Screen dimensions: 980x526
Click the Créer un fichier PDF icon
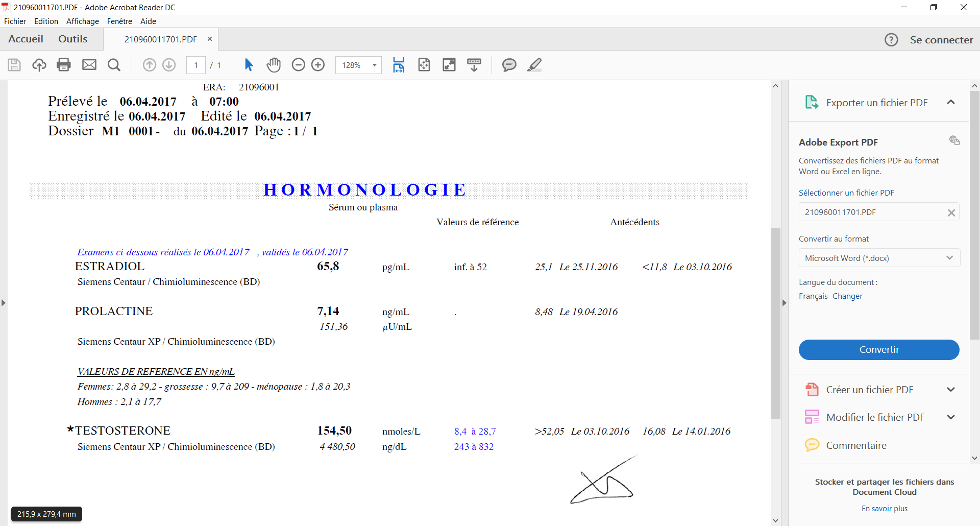pos(812,390)
